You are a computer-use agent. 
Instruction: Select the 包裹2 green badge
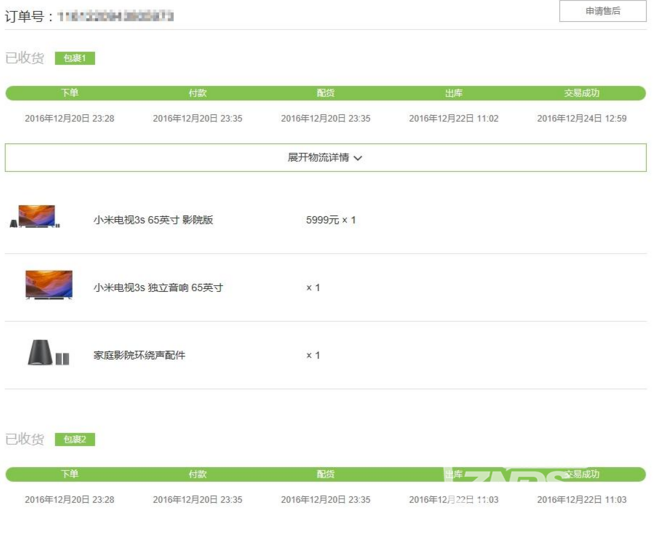point(75,440)
